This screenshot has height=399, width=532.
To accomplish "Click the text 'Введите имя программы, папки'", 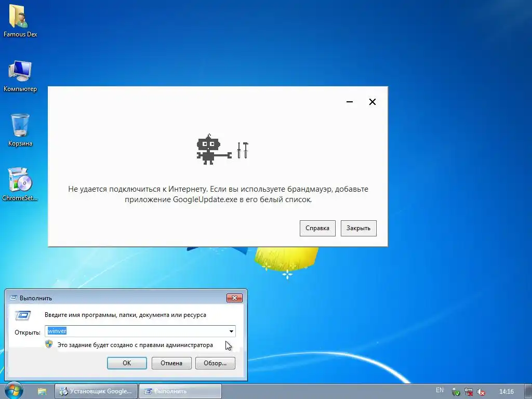I will (125, 315).
